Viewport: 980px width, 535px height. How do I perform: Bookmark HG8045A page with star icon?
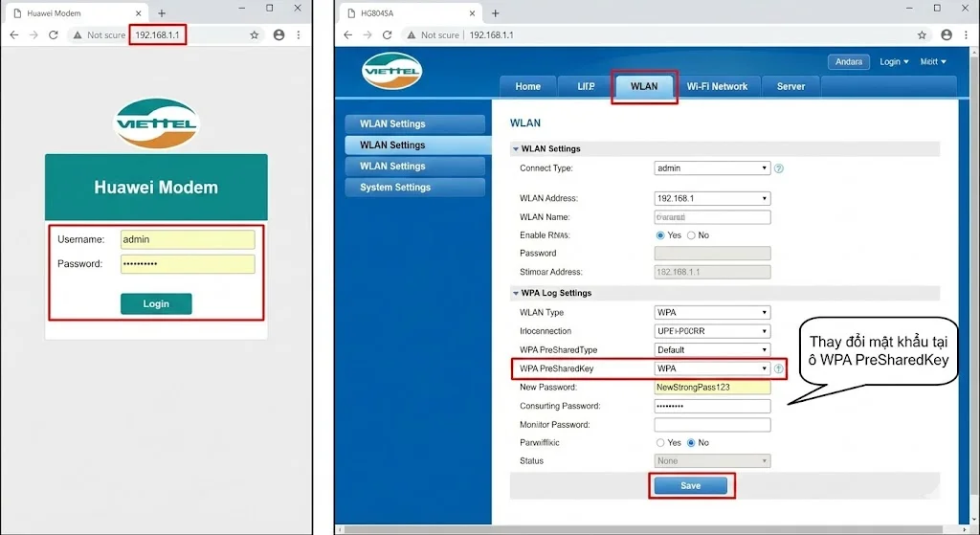click(922, 35)
